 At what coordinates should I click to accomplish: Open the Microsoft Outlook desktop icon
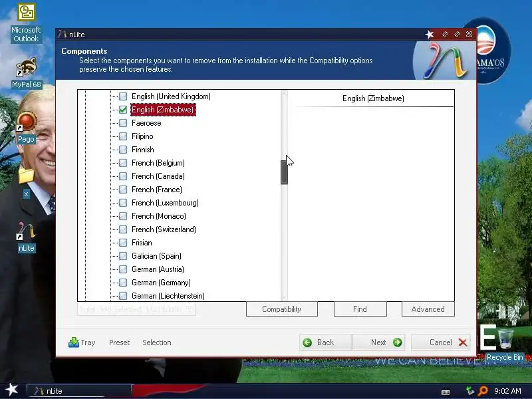coord(26,23)
